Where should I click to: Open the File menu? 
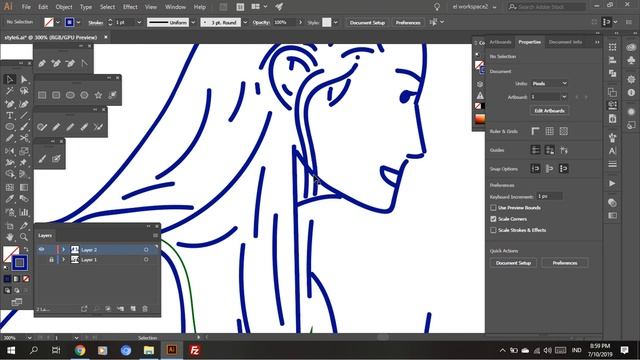click(26, 7)
